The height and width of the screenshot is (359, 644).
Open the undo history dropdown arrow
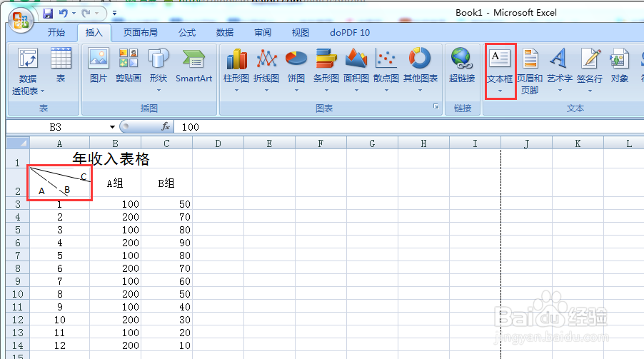click(x=74, y=14)
